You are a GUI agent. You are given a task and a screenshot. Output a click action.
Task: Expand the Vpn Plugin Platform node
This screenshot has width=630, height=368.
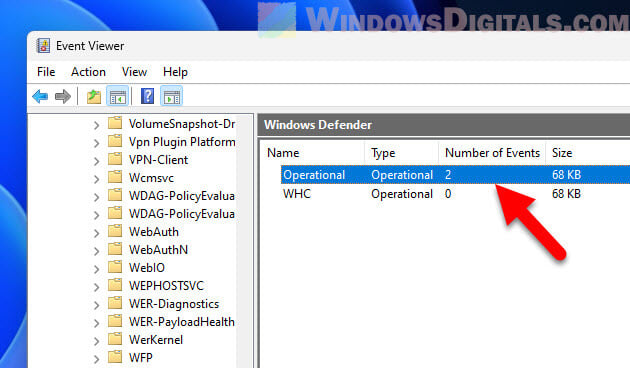pos(96,143)
